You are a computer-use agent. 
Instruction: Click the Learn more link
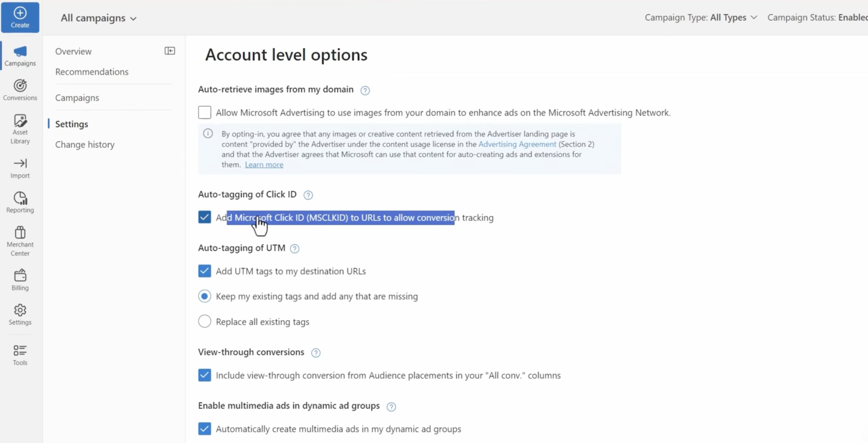[x=264, y=164]
